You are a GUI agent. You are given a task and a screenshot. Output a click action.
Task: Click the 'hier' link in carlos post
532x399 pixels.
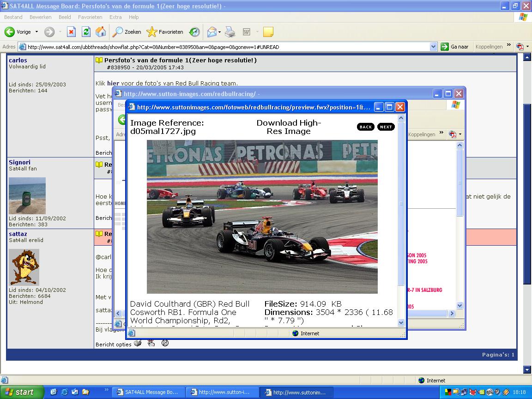113,83
